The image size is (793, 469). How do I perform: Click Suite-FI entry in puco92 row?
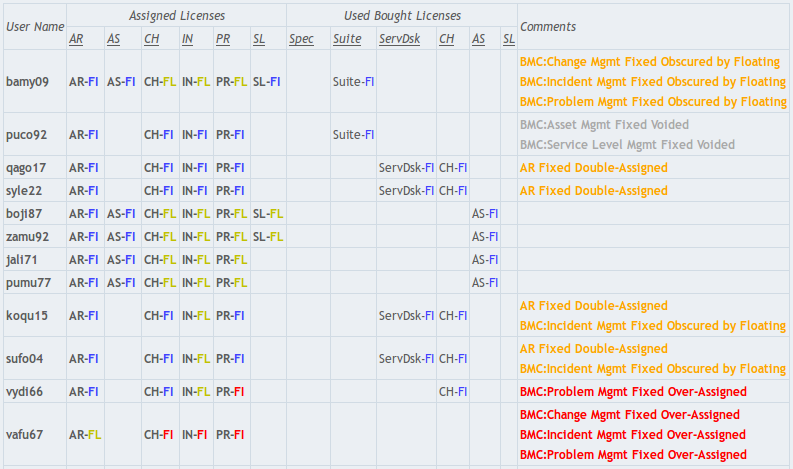[x=353, y=134]
